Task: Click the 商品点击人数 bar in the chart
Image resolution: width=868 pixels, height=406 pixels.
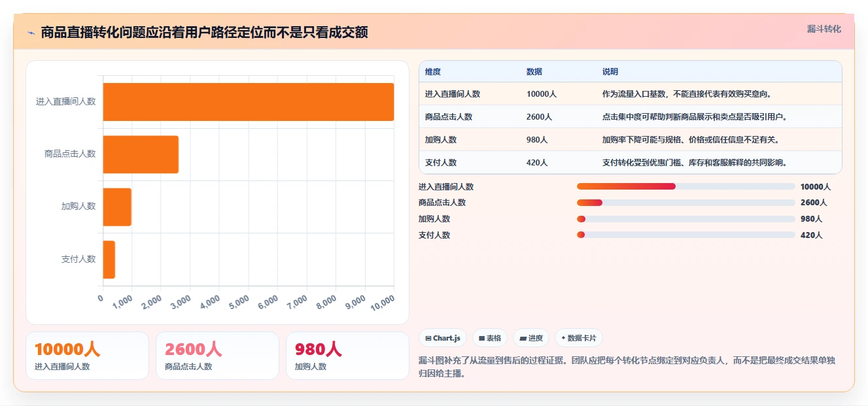Action: pos(141,154)
